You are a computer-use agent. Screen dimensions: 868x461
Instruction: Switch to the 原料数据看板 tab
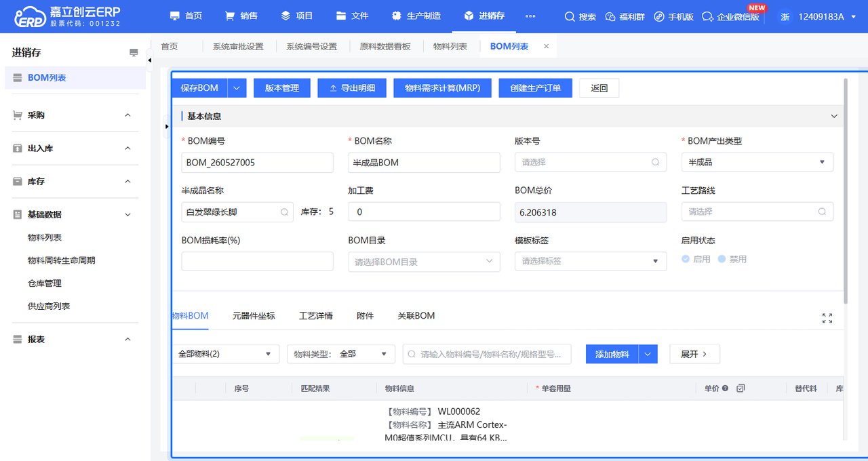385,47
